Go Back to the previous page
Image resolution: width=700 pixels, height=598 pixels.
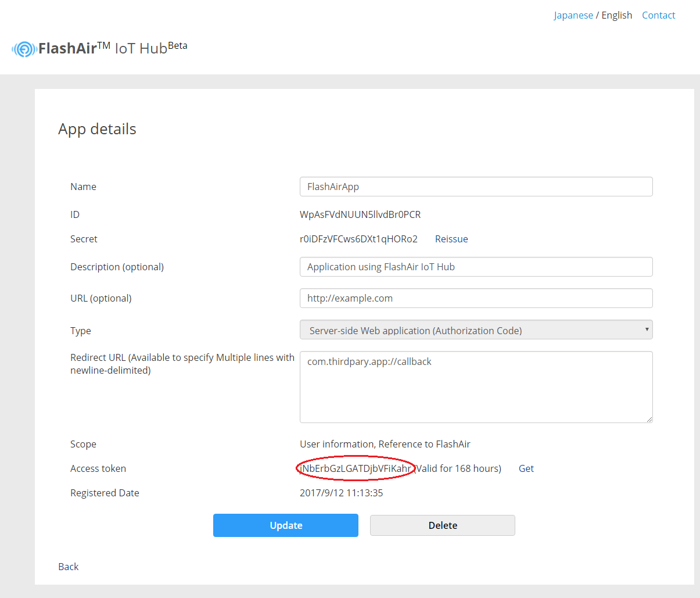pyautogui.click(x=68, y=566)
